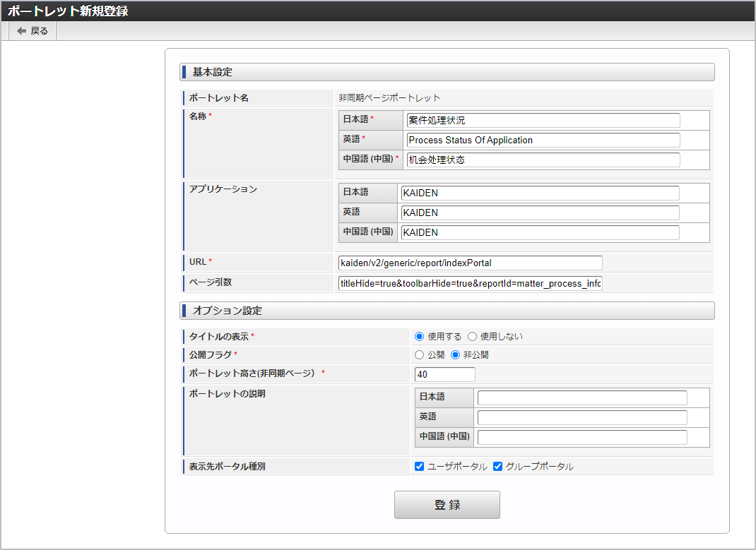756x550 pixels.
Task: Uncheck the ユーザポータル checkbox
Action: [420, 467]
